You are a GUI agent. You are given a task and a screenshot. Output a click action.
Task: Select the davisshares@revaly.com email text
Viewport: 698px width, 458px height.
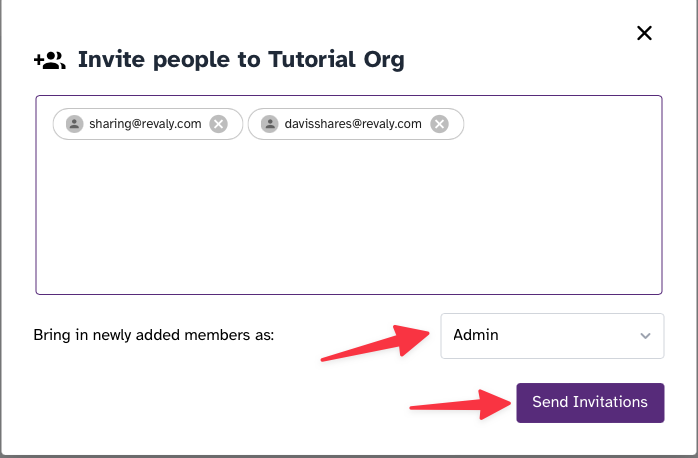coord(353,124)
